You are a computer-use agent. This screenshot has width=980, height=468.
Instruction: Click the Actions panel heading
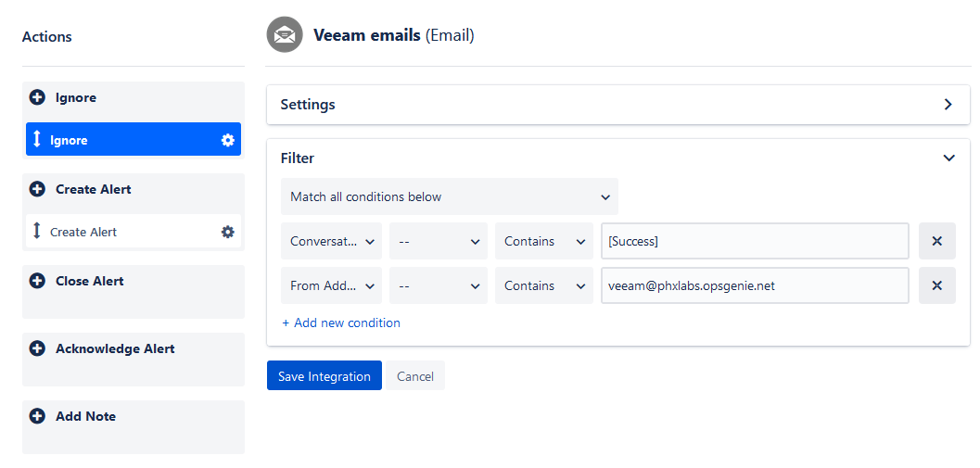(x=47, y=37)
